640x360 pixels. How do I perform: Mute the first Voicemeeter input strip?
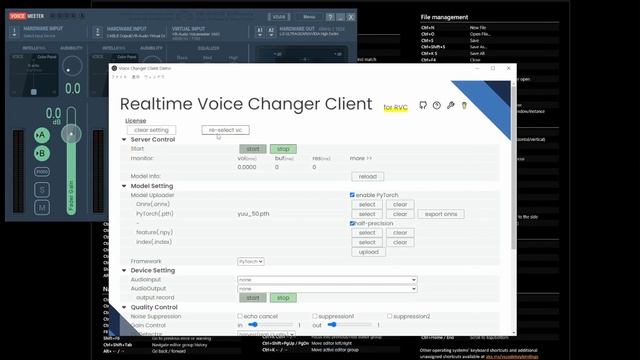point(42,208)
